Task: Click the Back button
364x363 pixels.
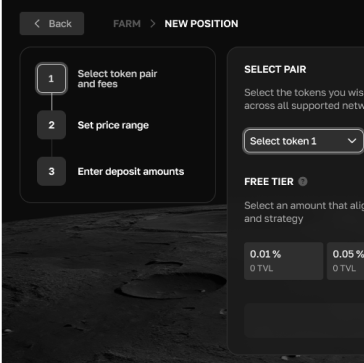Action: (x=52, y=24)
